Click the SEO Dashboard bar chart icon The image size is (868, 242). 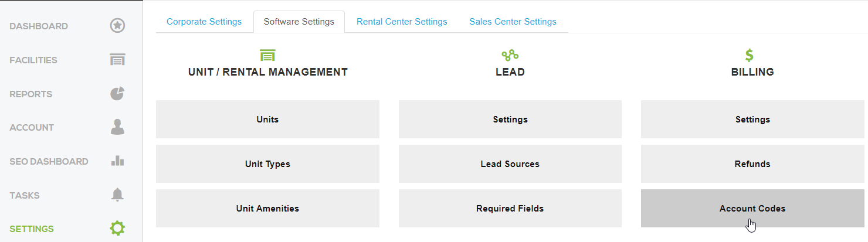(x=117, y=161)
